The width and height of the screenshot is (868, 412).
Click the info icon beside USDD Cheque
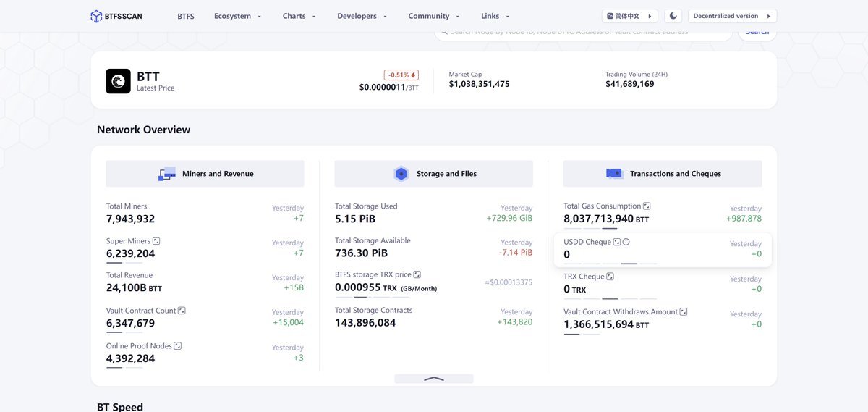(626, 242)
